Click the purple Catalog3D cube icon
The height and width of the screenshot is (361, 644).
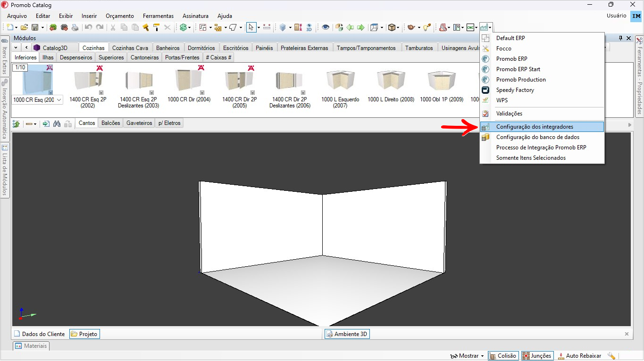click(37, 48)
